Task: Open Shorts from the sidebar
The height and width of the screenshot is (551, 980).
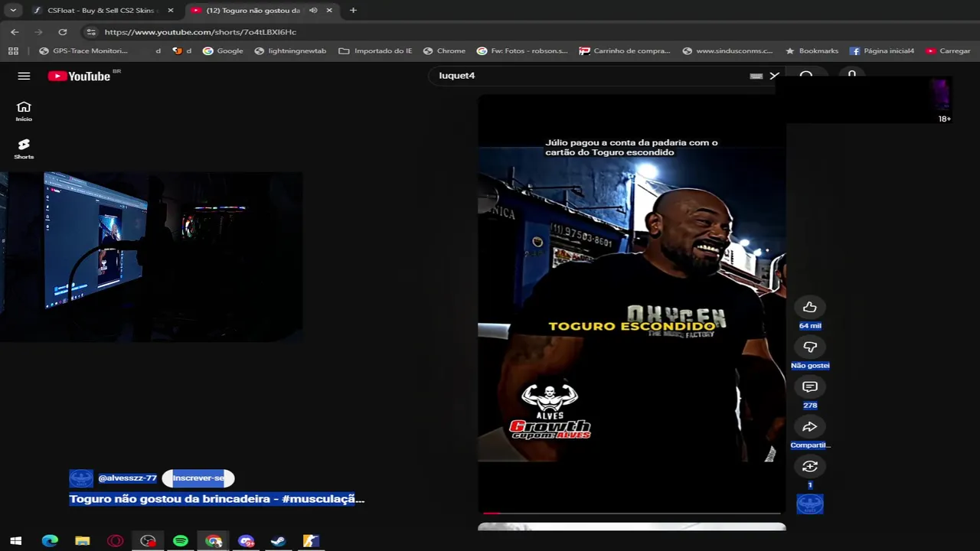Action: coord(24,148)
